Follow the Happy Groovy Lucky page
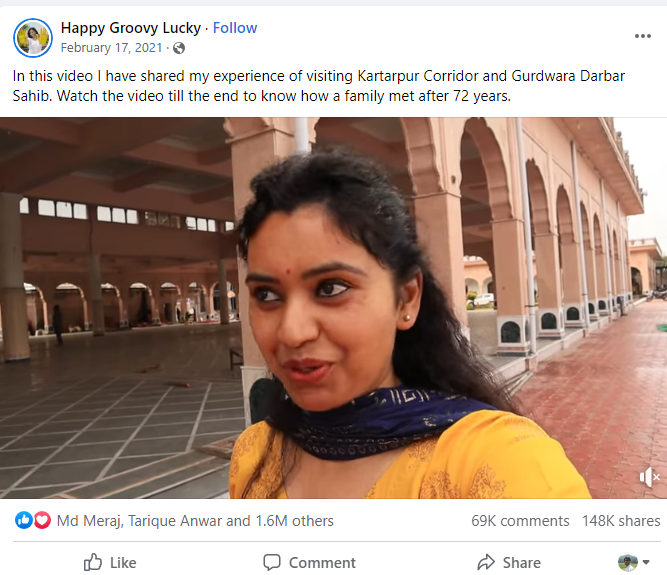The image size is (667, 575). [x=234, y=27]
